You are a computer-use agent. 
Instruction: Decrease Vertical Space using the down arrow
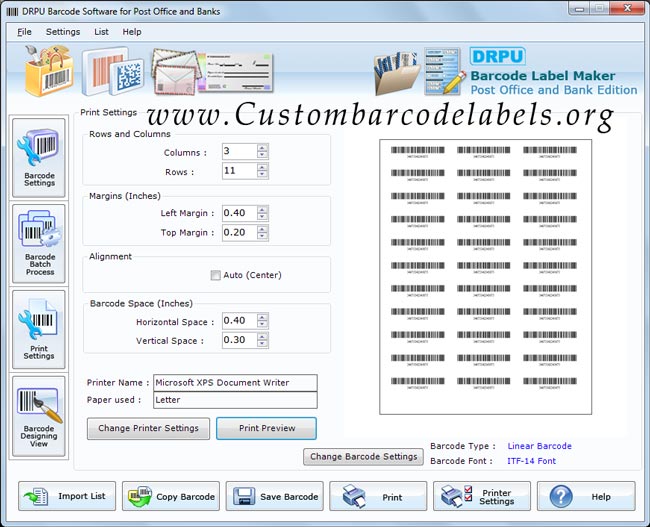coord(262,343)
